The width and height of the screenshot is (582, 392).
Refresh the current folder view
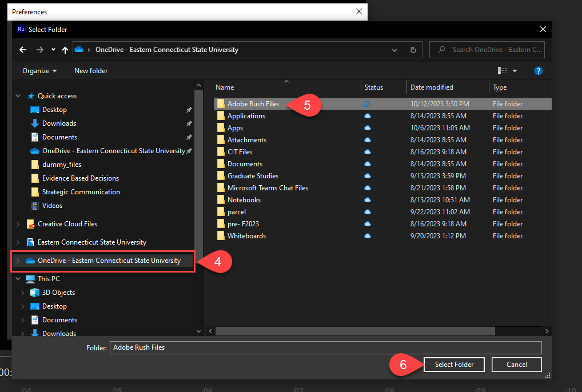point(413,50)
